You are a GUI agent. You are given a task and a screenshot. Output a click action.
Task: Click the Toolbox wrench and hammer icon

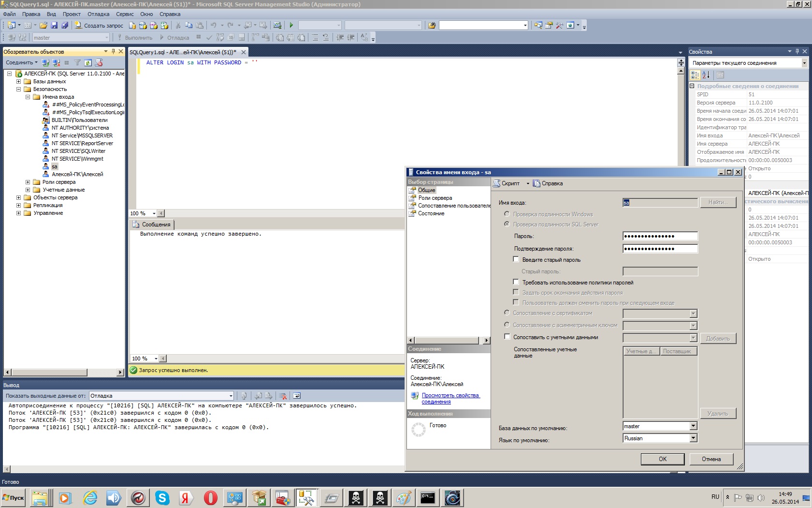point(559,25)
